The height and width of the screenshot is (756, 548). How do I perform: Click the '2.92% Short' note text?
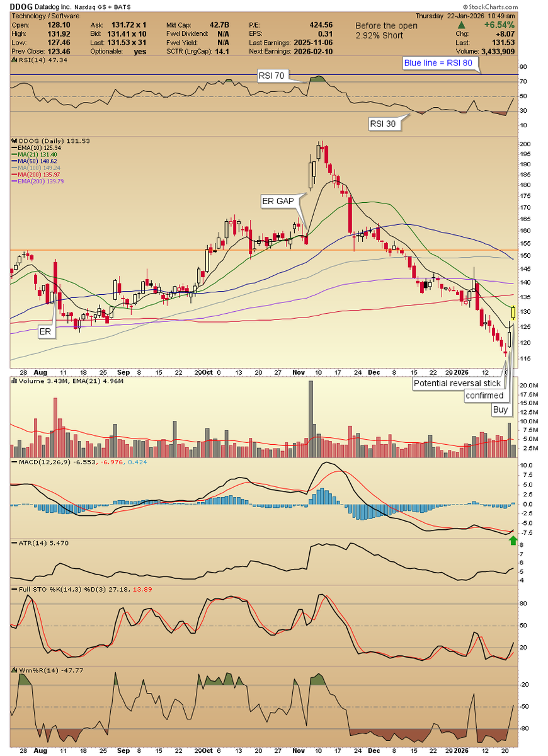point(379,36)
